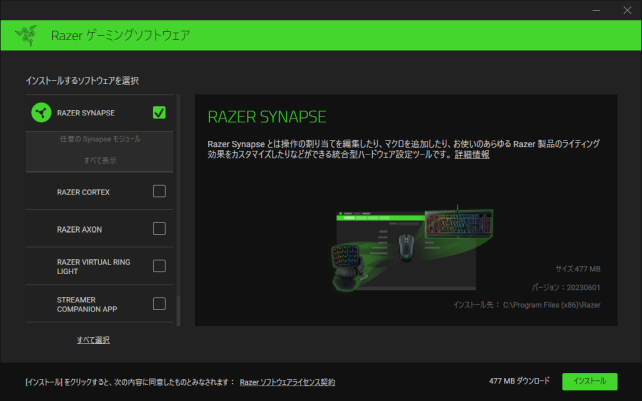This screenshot has width=642, height=401.
Task: Select the RAZER SYNAPSE list entry
Action: click(99, 113)
